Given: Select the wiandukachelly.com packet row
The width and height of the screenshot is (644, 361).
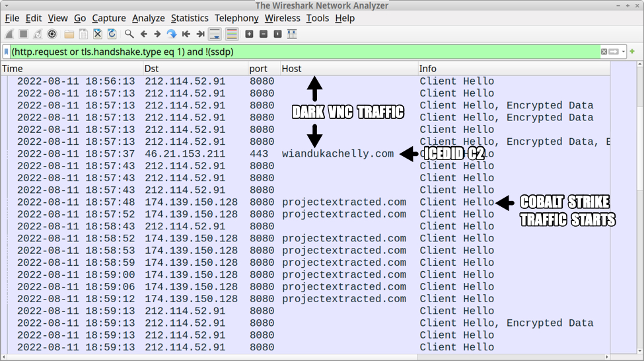Looking at the screenshot, I should (337, 154).
